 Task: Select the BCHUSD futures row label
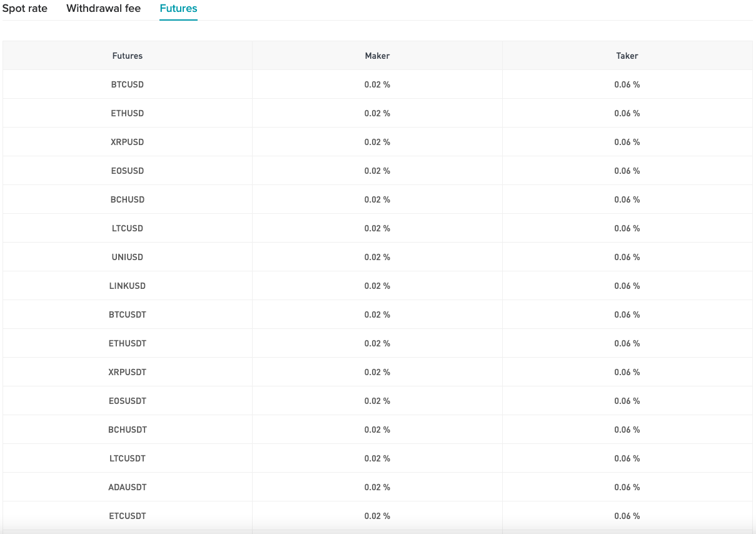128,199
